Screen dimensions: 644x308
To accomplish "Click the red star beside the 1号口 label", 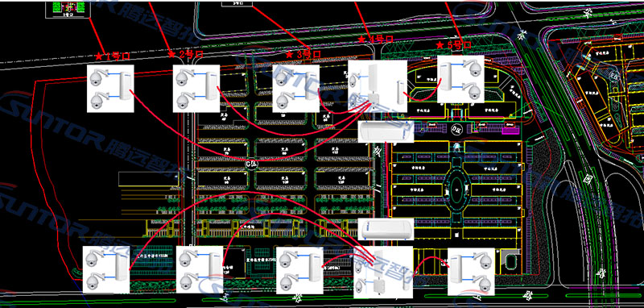I will point(98,56).
